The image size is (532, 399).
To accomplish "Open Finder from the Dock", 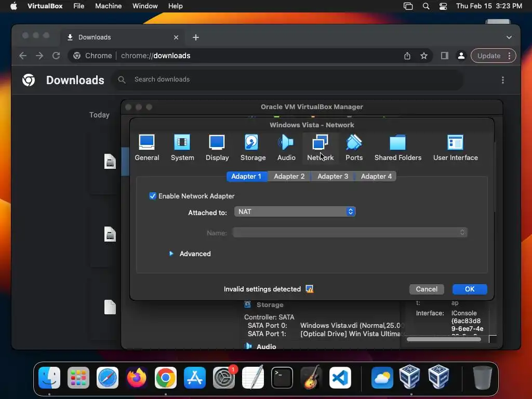I will 49,378.
